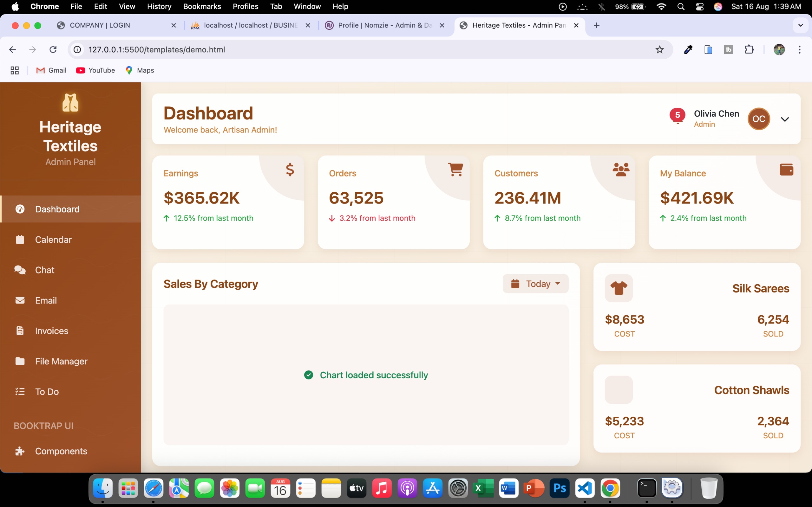Click the notification bell with badge 5
This screenshot has height=507, width=812.
(677, 116)
